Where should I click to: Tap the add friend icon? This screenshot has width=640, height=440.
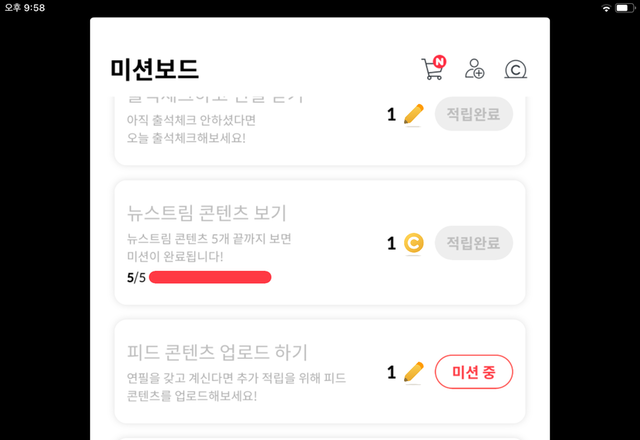pos(474,69)
